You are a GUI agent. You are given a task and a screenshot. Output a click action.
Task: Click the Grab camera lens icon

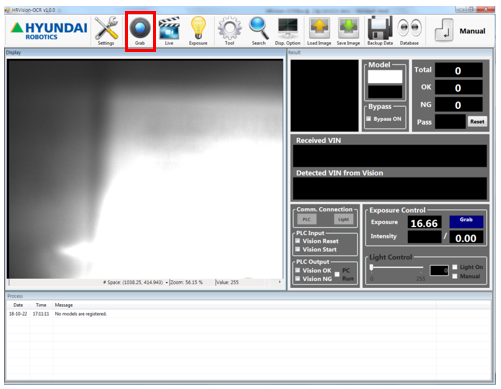click(x=140, y=28)
